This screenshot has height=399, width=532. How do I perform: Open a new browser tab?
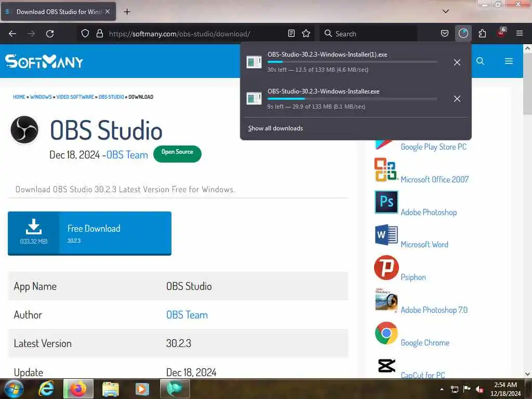pyautogui.click(x=127, y=12)
